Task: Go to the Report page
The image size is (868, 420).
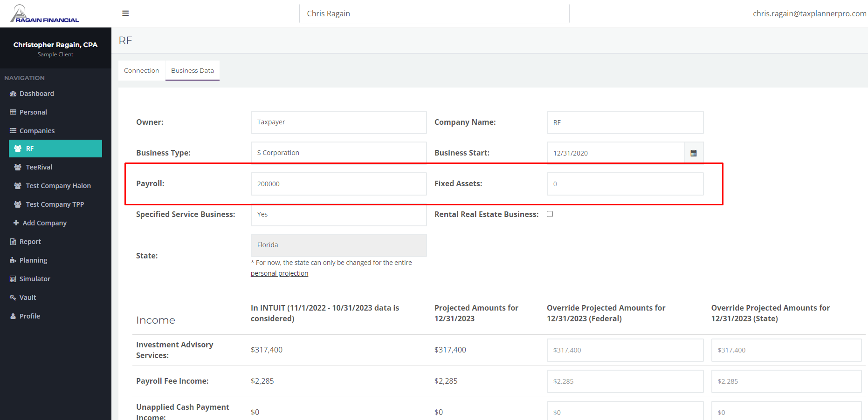Action: click(30, 242)
